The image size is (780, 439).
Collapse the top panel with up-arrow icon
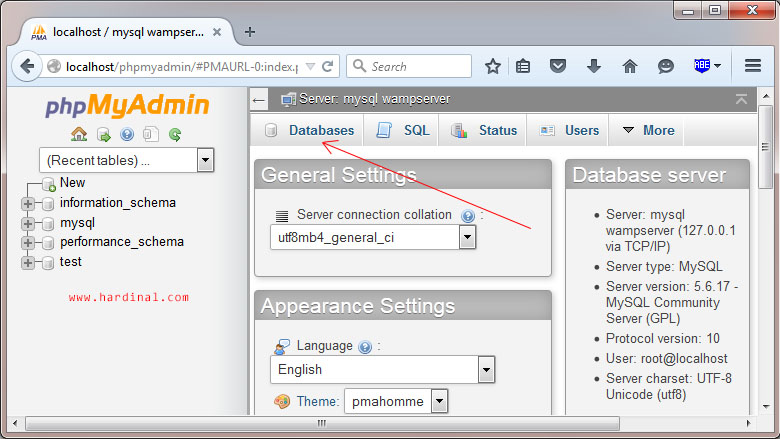click(x=741, y=99)
